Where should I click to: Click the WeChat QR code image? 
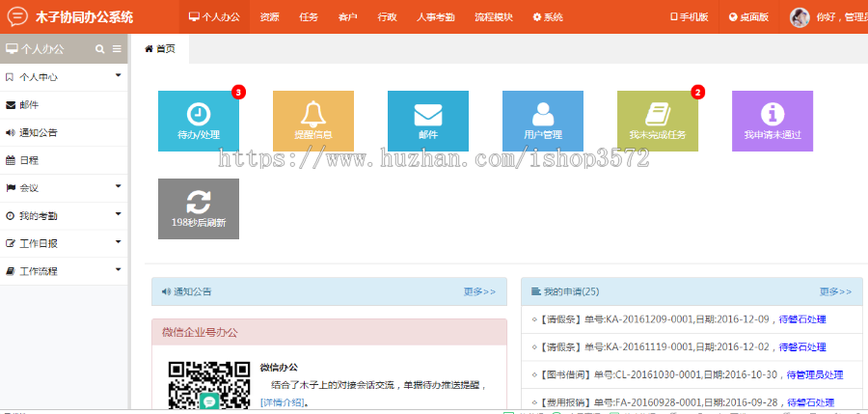[x=209, y=386]
